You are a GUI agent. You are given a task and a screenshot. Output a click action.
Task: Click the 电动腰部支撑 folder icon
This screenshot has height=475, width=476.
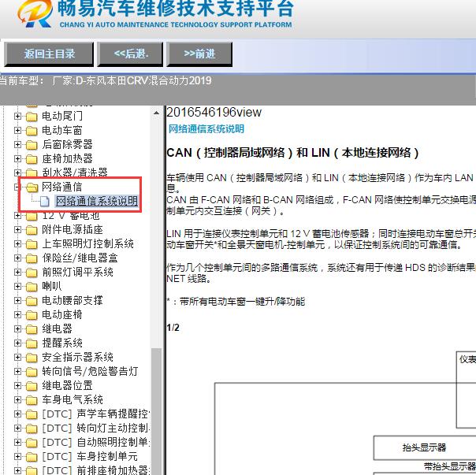tap(32, 301)
